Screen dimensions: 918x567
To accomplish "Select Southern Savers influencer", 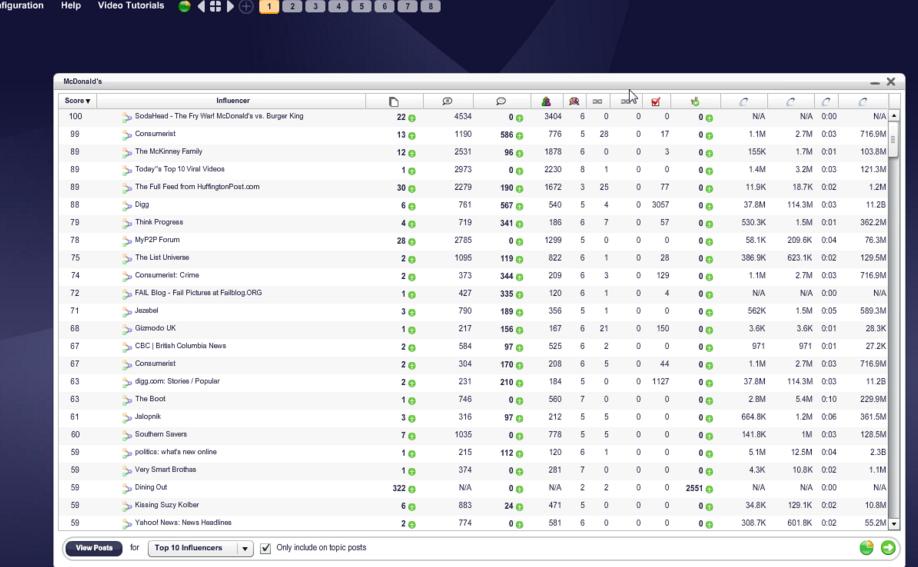I will pos(161,434).
